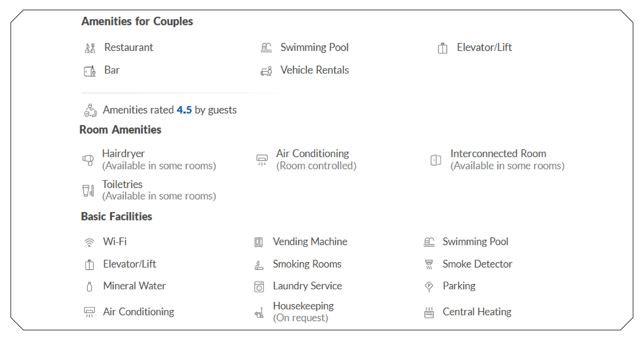Screen dimensions: 644x340
Task: Click the Bar amenity icon
Action: pyautogui.click(x=90, y=71)
